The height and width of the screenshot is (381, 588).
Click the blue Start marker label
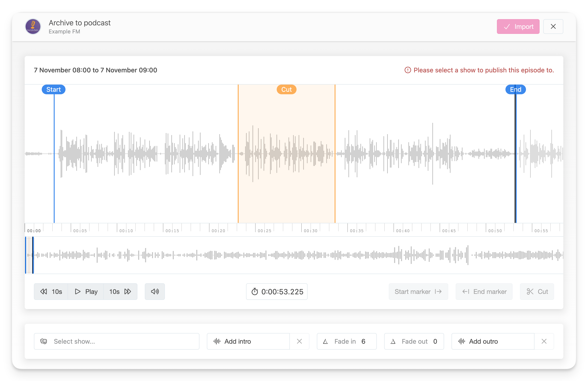(53, 89)
